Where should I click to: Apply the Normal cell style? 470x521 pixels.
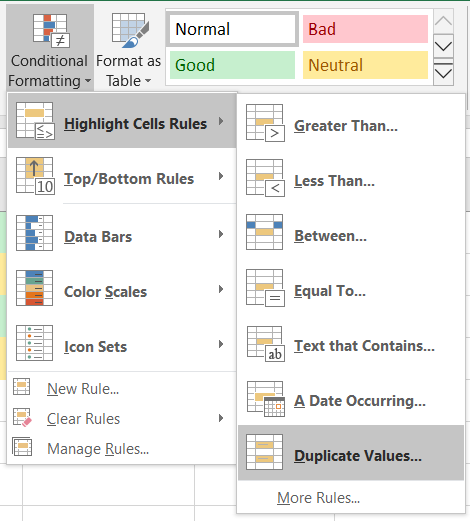tap(233, 29)
